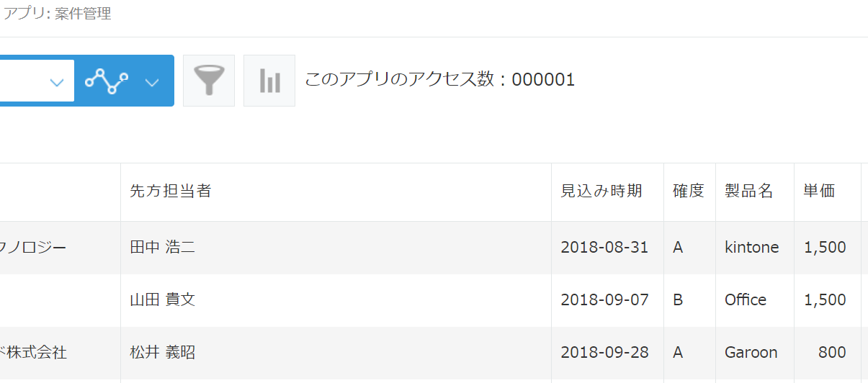Click the 2018-09-07 date cell
The width and height of the screenshot is (868, 383).
604,299
